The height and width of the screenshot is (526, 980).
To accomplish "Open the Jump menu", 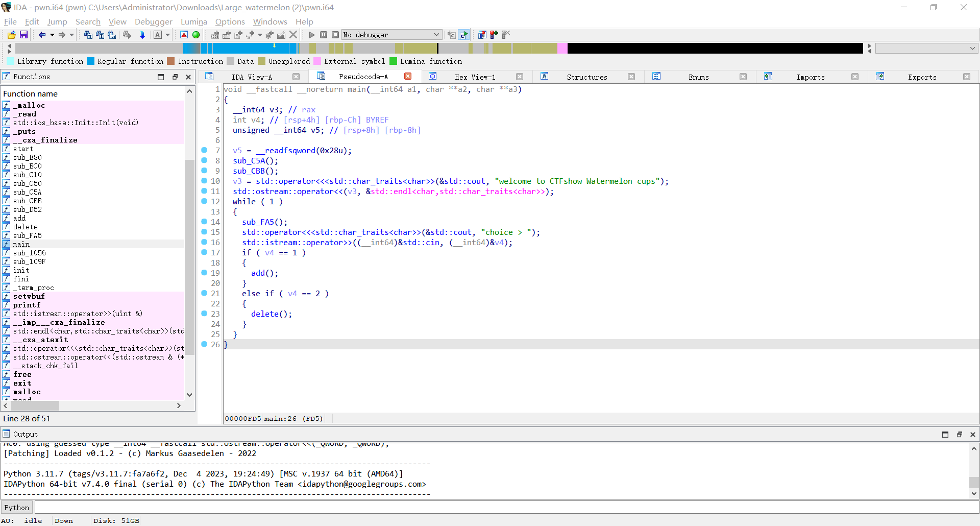I will (x=57, y=21).
